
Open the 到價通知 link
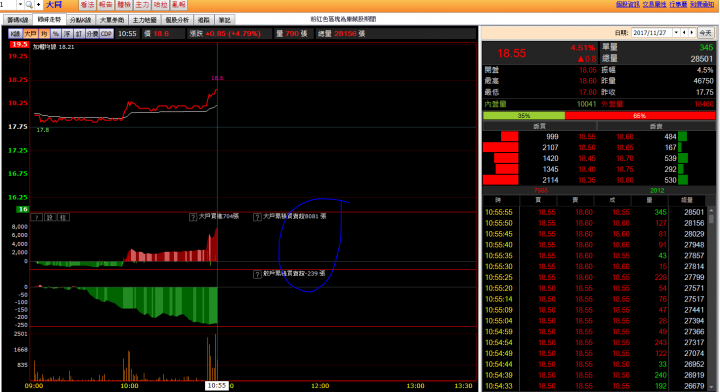[x=702, y=4]
